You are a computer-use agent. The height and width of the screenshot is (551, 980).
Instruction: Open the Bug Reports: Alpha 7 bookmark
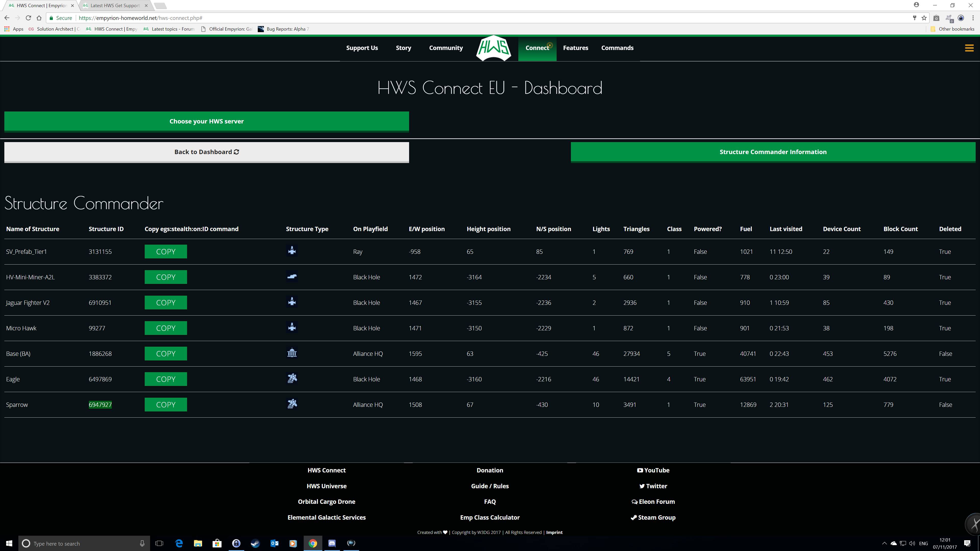click(284, 29)
